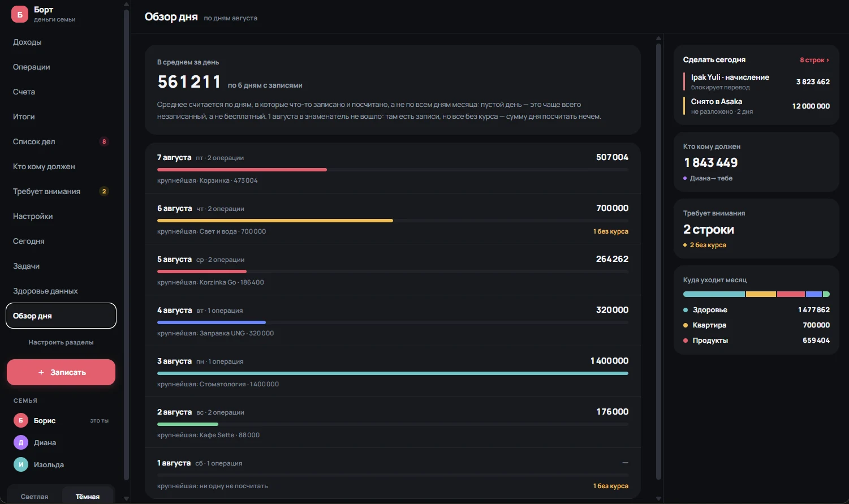Click the Обзор дня page heading
This screenshot has width=849, height=504.
point(171,17)
